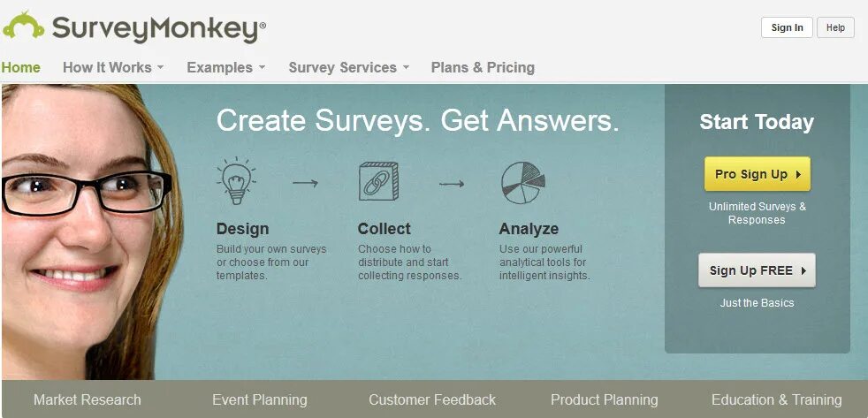Viewport: 868px width, 418px height.
Task: Open the Customer Feedback category
Action: tap(432, 399)
